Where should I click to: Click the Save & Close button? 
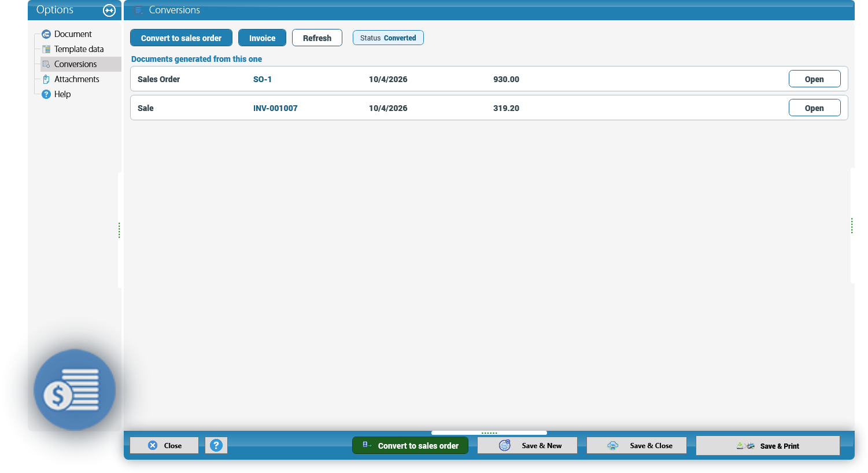[x=637, y=445]
